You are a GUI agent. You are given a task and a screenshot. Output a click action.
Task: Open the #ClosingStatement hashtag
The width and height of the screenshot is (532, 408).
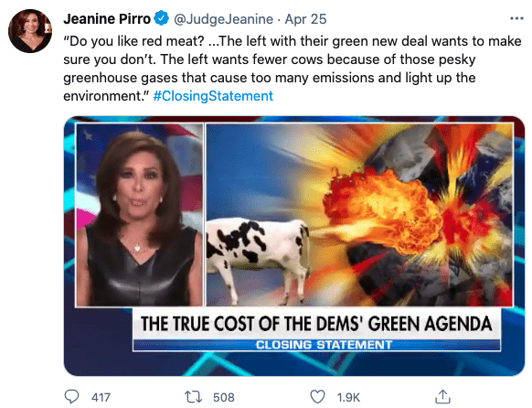213,96
